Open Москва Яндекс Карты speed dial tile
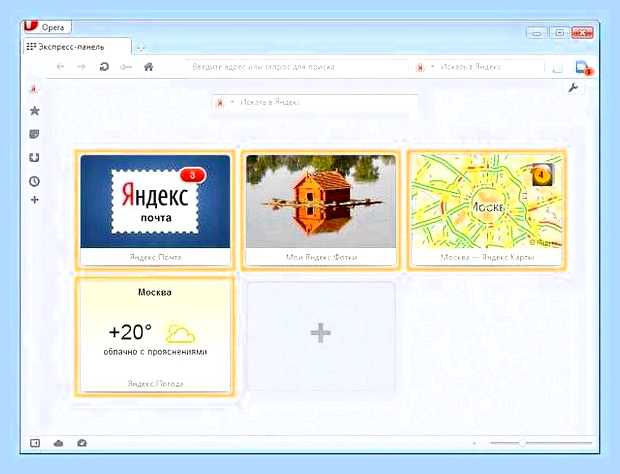This screenshot has width=620, height=474. point(487,210)
